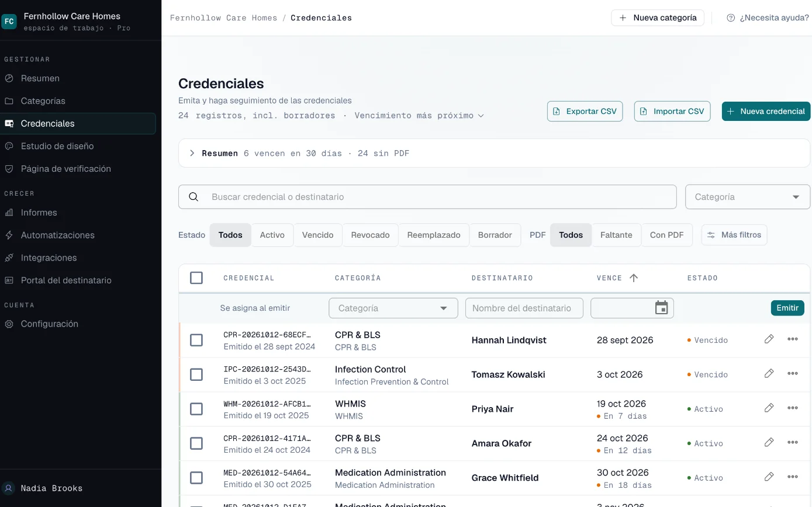The image size is (812, 507).
Task: Open Más filtros options
Action: coord(734,235)
